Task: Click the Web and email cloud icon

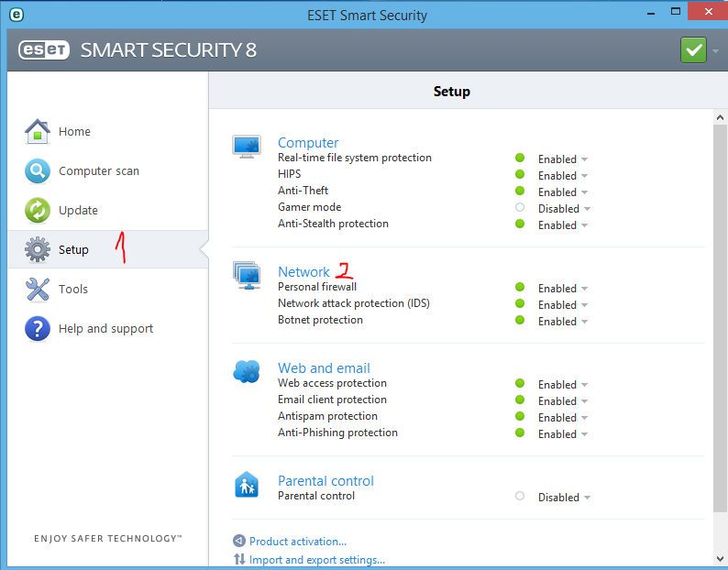Action: click(x=247, y=371)
